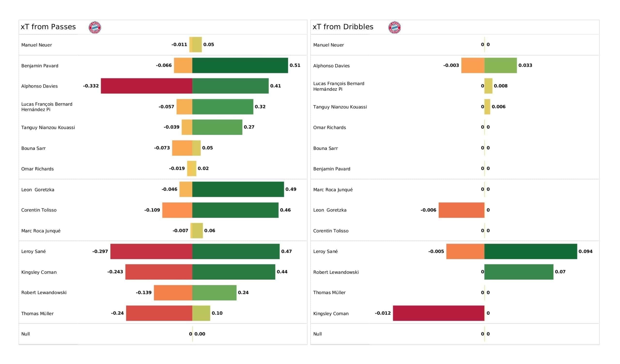Screen dimensions: 620x364
Task: Select Alphonso Davies' light green dribbles bar
Action: 500,65
